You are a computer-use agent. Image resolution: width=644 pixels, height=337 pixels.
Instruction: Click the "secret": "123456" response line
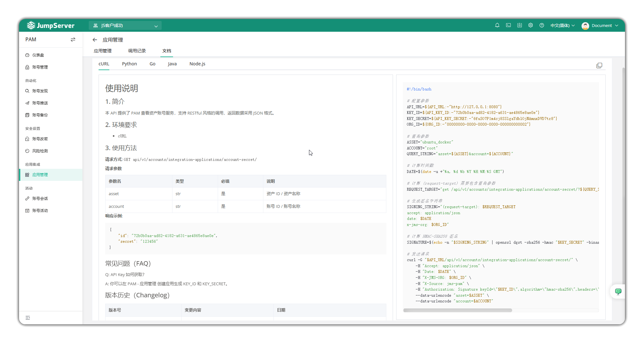tap(138, 241)
